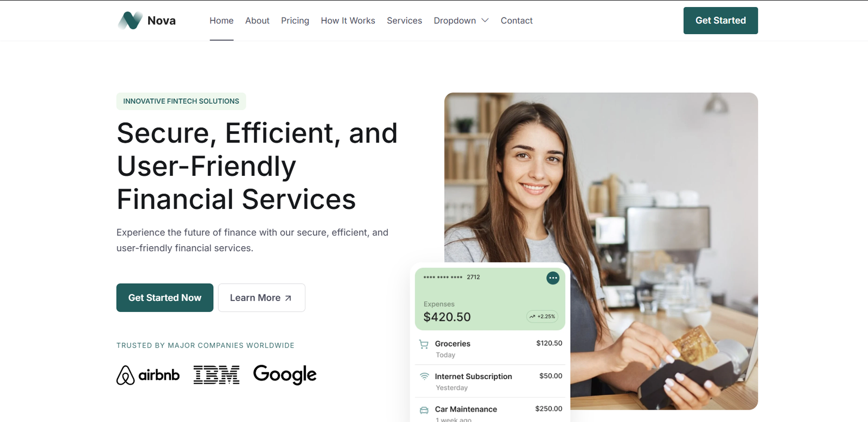
Task: Click the Get Started header button
Action: click(720, 21)
